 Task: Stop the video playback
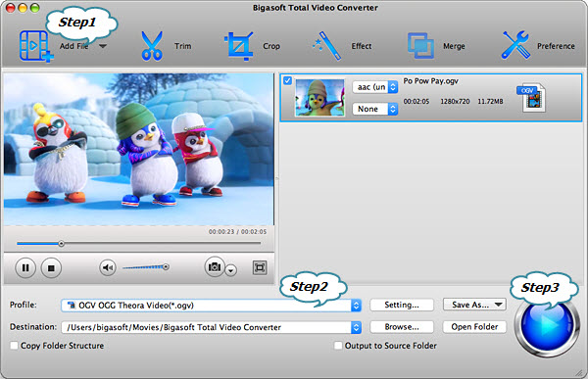point(51,267)
